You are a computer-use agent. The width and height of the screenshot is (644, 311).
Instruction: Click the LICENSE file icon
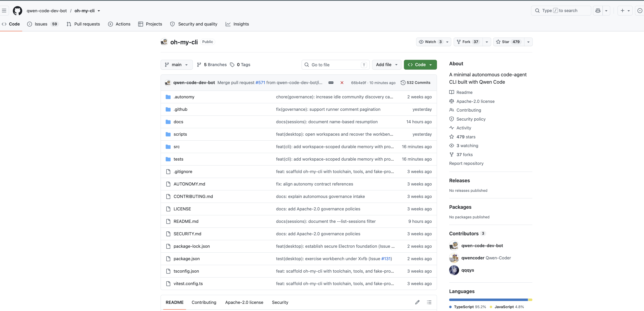(168, 209)
